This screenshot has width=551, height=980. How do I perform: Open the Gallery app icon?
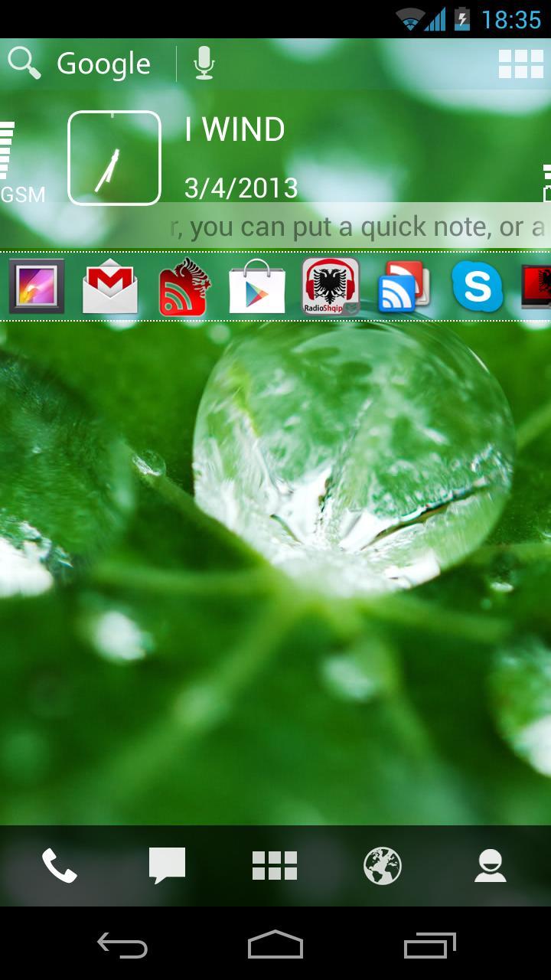[x=37, y=287]
